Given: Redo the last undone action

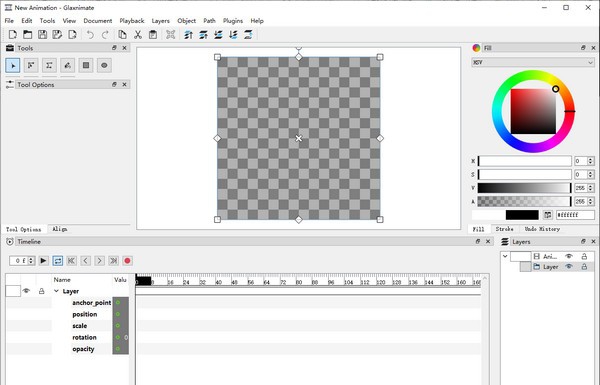Looking at the screenshot, I should 105,35.
